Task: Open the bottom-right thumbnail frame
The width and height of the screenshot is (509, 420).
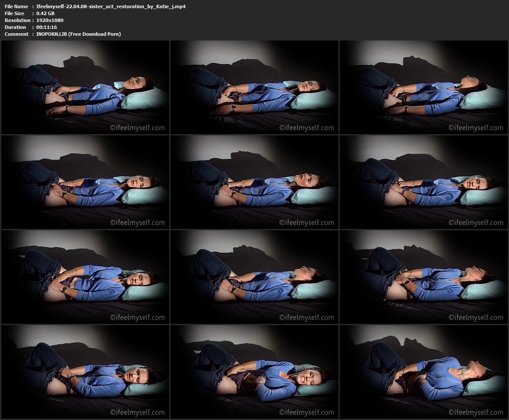Action: click(424, 372)
